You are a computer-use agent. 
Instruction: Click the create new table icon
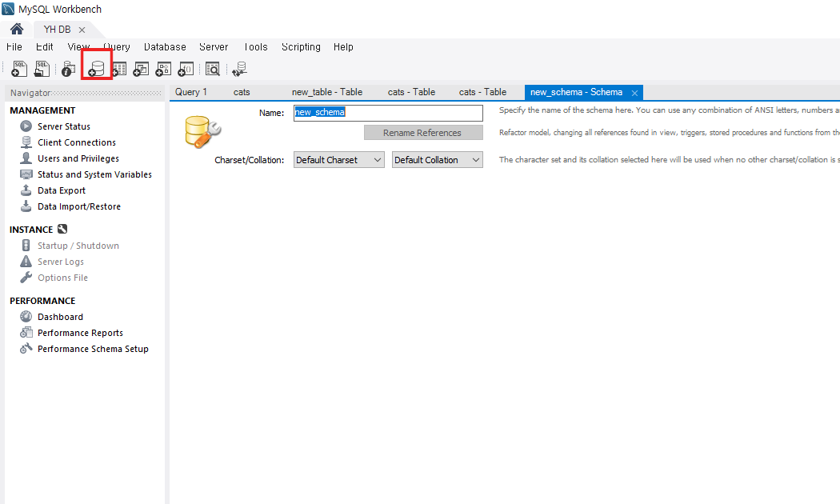[119, 69]
